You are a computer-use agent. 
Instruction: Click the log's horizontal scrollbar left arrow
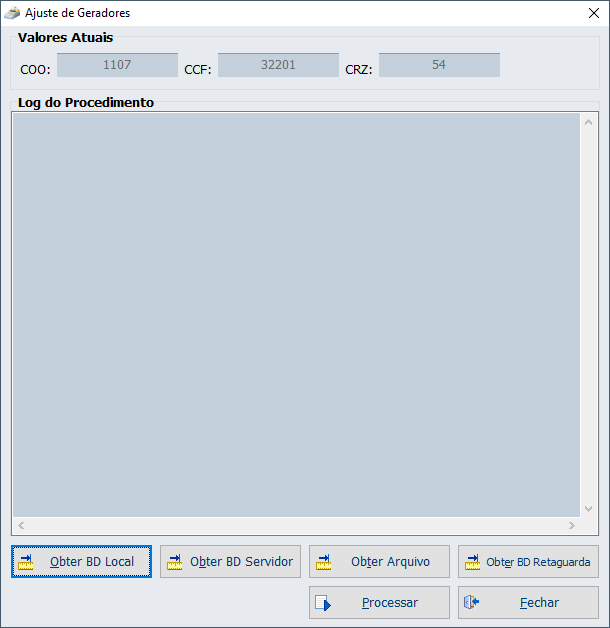(20, 525)
